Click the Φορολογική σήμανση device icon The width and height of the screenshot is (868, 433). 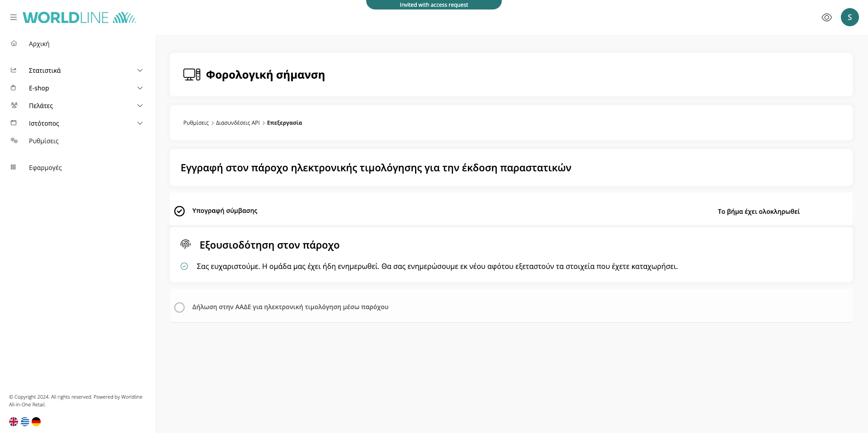pos(192,75)
